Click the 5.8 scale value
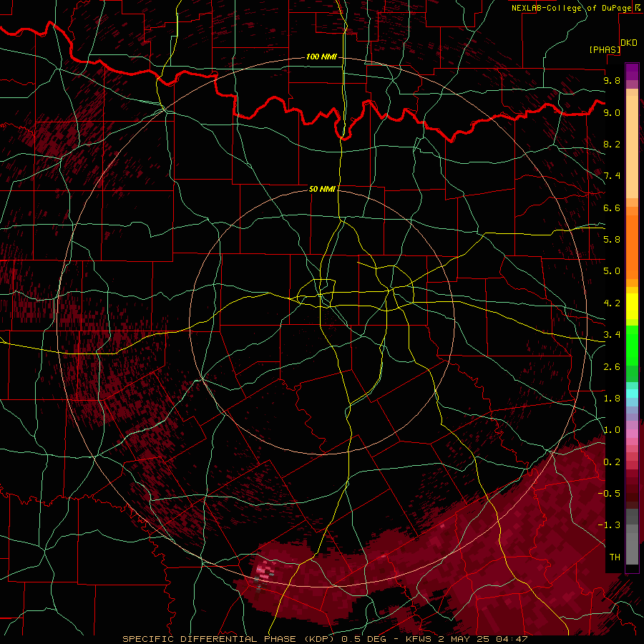This screenshot has width=644, height=644. [612, 240]
